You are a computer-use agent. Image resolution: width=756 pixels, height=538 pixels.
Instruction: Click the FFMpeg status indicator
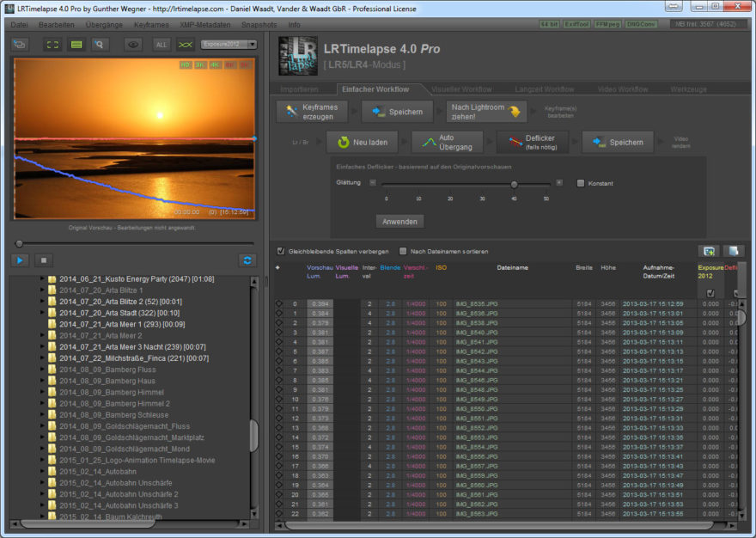click(x=607, y=24)
